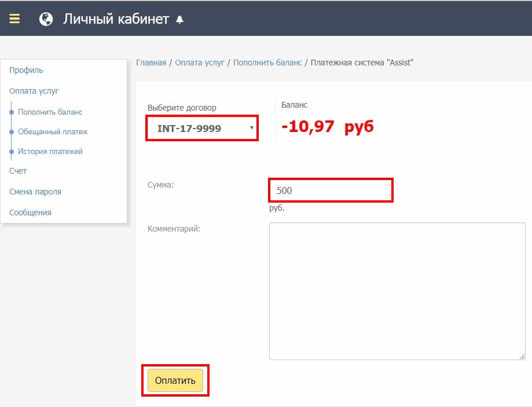The width and height of the screenshot is (532, 407).
Task: Click the Платежная система "Assist" breadcrumb text
Action: coord(362,63)
